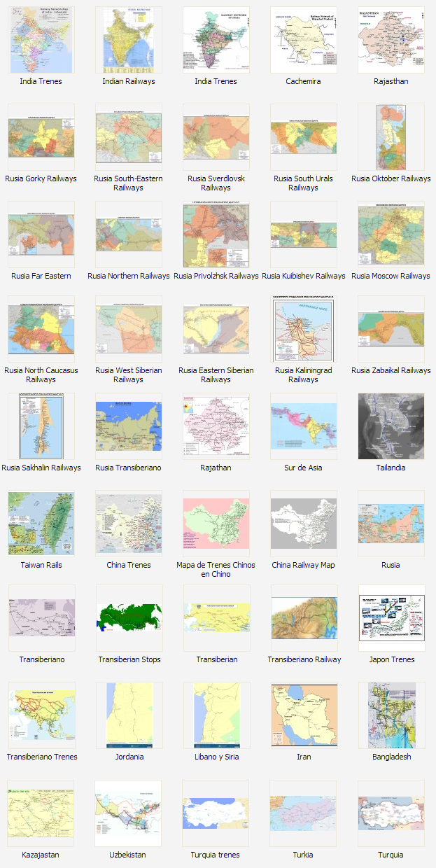Image resolution: width=436 pixels, height=868 pixels.
Task: Click the green Transiberian Stops thumbnail
Action: tap(129, 618)
